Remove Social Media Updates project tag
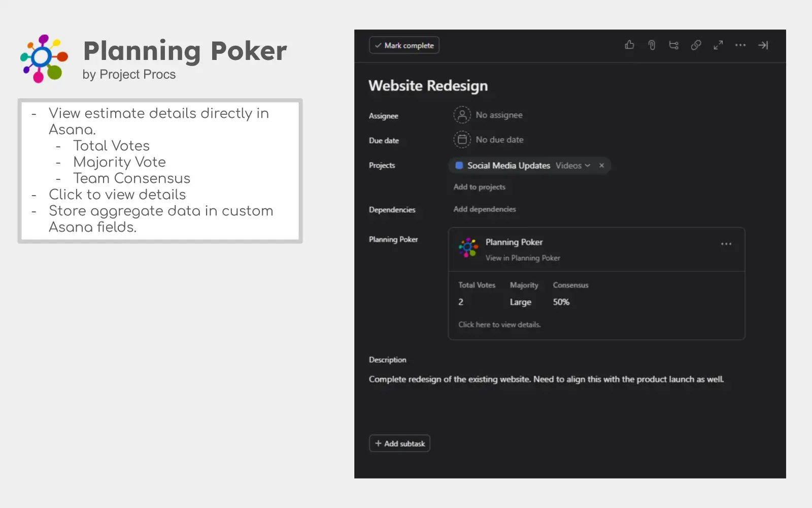Image resolution: width=812 pixels, height=508 pixels. pos(601,166)
